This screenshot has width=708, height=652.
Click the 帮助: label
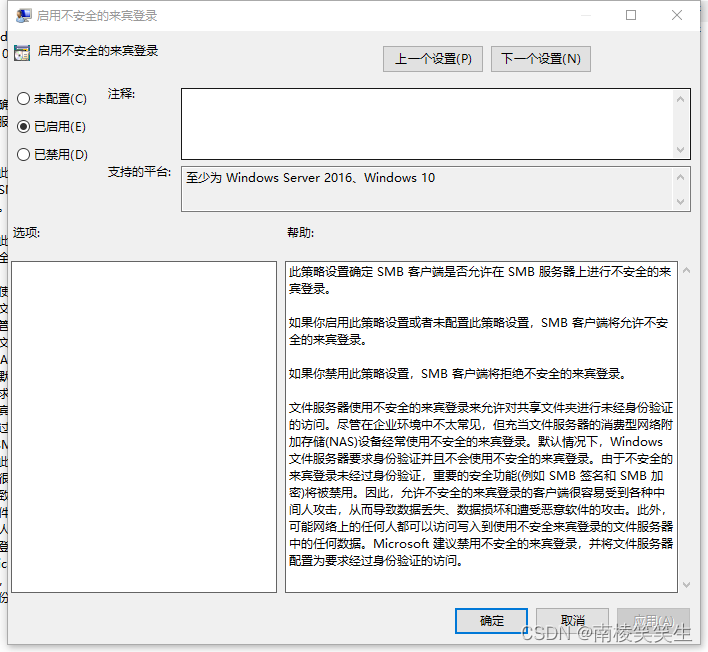[x=301, y=233]
